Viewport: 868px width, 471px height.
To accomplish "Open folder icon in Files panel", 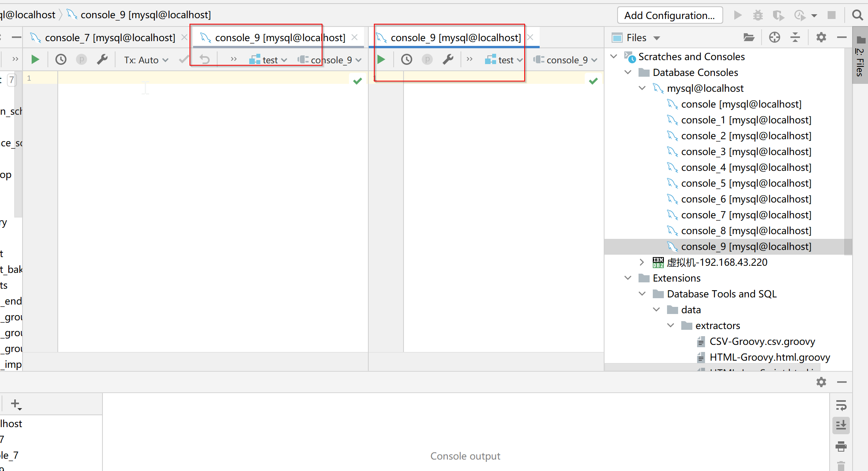I will [749, 38].
